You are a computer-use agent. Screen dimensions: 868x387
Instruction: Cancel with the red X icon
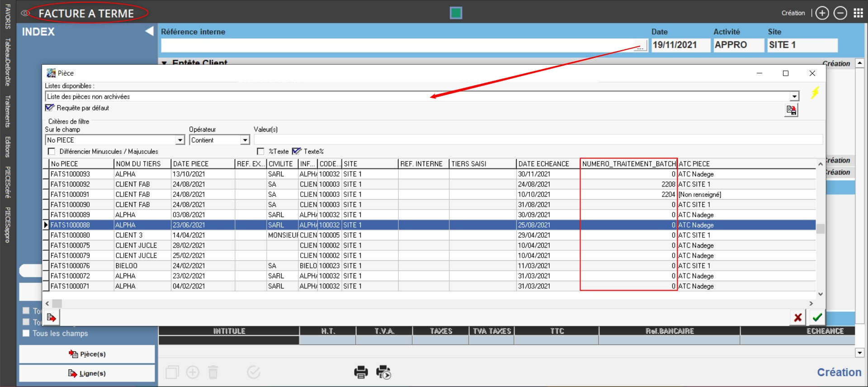798,317
